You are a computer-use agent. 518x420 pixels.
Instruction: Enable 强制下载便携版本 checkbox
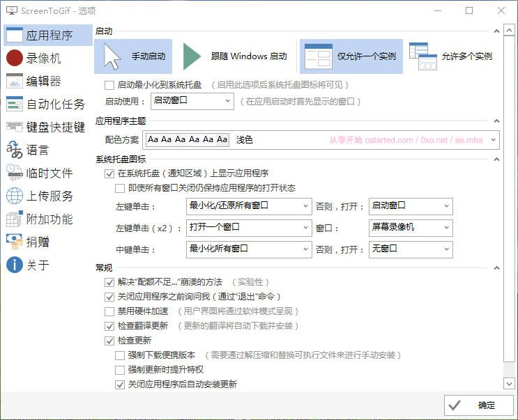[120, 355]
